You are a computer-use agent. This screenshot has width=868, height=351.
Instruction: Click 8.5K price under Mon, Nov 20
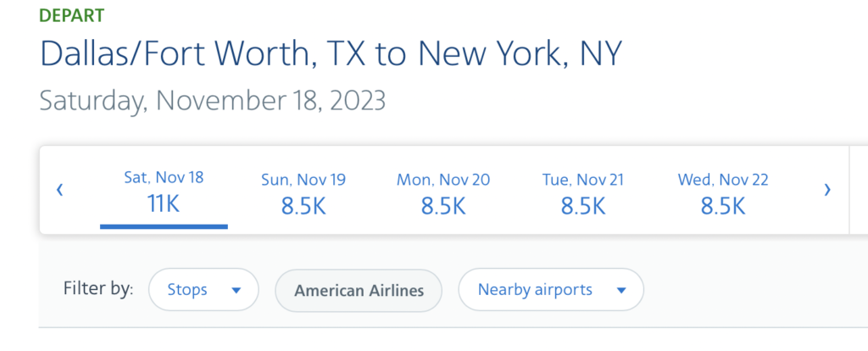pyautogui.click(x=443, y=207)
